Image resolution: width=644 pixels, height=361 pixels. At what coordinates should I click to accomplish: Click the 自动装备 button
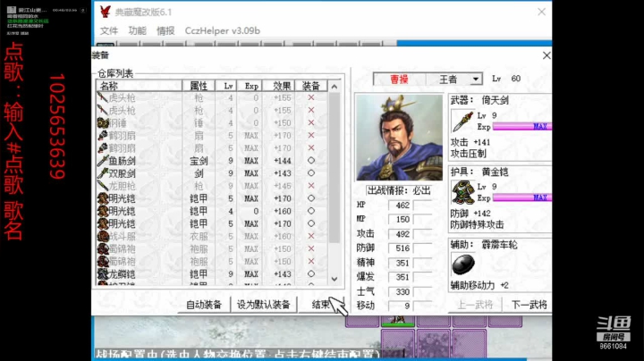204,305
